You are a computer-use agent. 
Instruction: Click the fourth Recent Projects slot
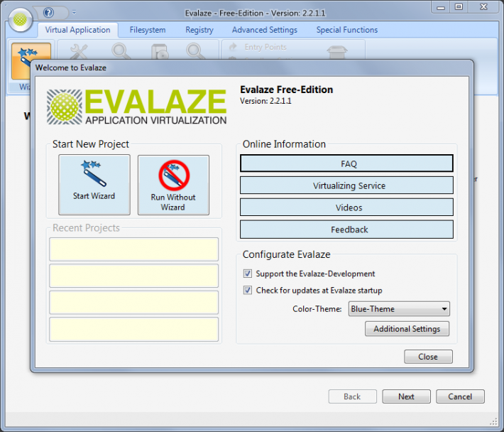[133, 330]
